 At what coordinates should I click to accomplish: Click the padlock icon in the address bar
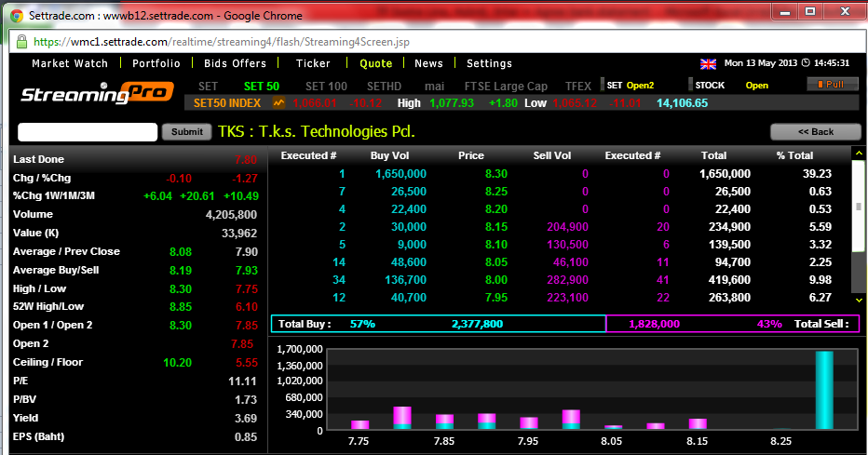21,42
